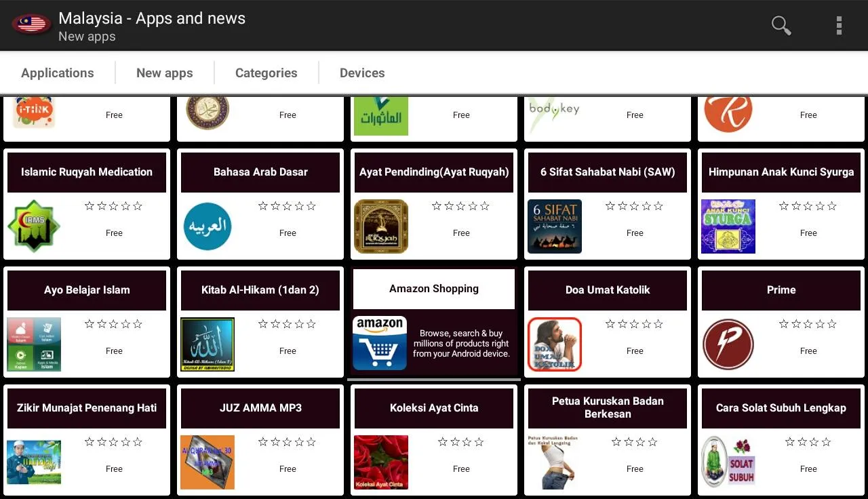Open Islamic Ruqyah Medication green star icon
Viewport: 868px width, 499px height.
tap(34, 226)
